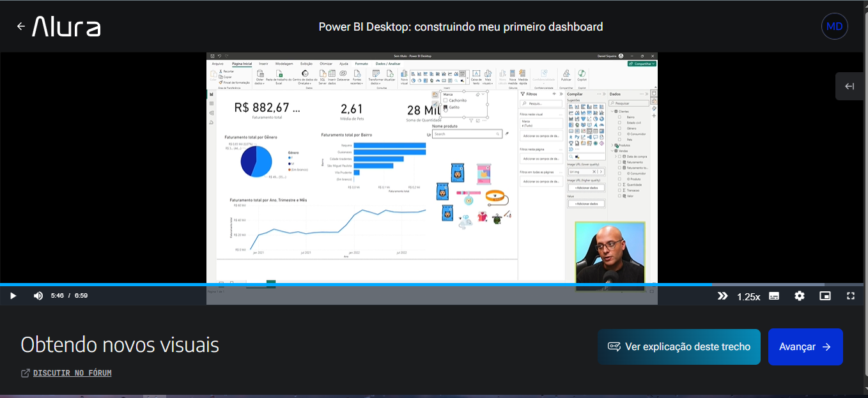Viewport: 868px width, 398px height.
Task: Mute the video with the speaker icon
Action: click(x=38, y=296)
